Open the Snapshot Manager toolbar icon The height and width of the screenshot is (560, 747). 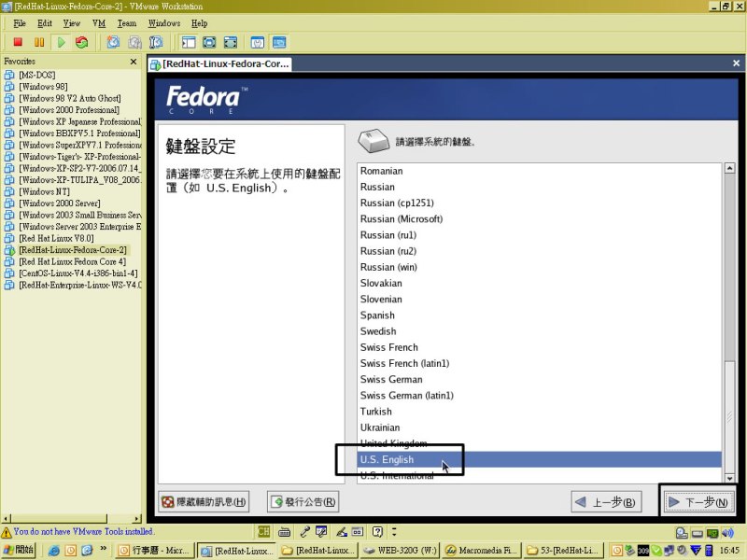pyautogui.click(x=156, y=42)
